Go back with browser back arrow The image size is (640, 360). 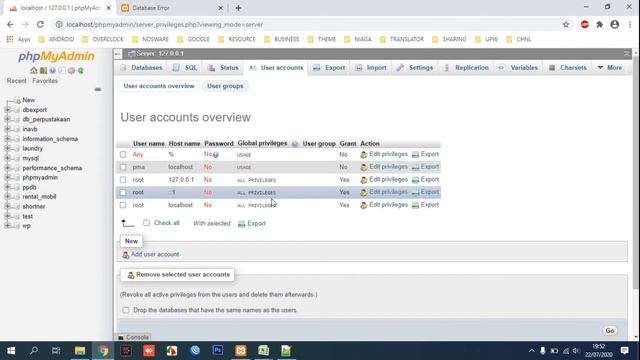pos(10,24)
